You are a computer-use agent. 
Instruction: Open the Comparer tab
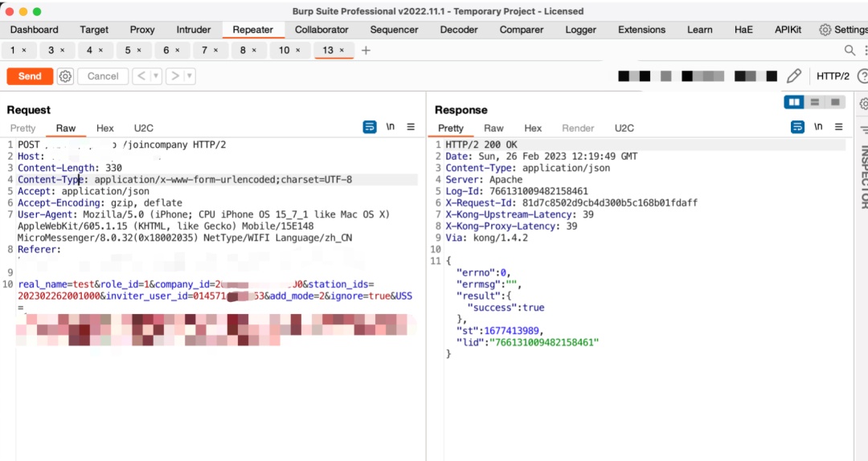pyautogui.click(x=522, y=30)
